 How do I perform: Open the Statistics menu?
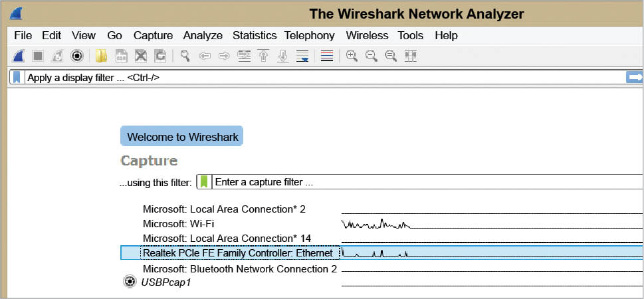coord(254,35)
